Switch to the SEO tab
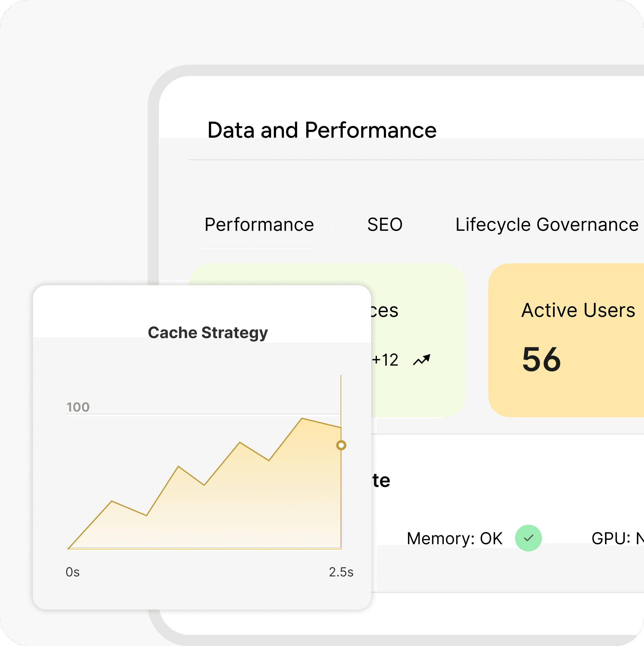Image resolution: width=644 pixels, height=646 pixels. tap(385, 225)
